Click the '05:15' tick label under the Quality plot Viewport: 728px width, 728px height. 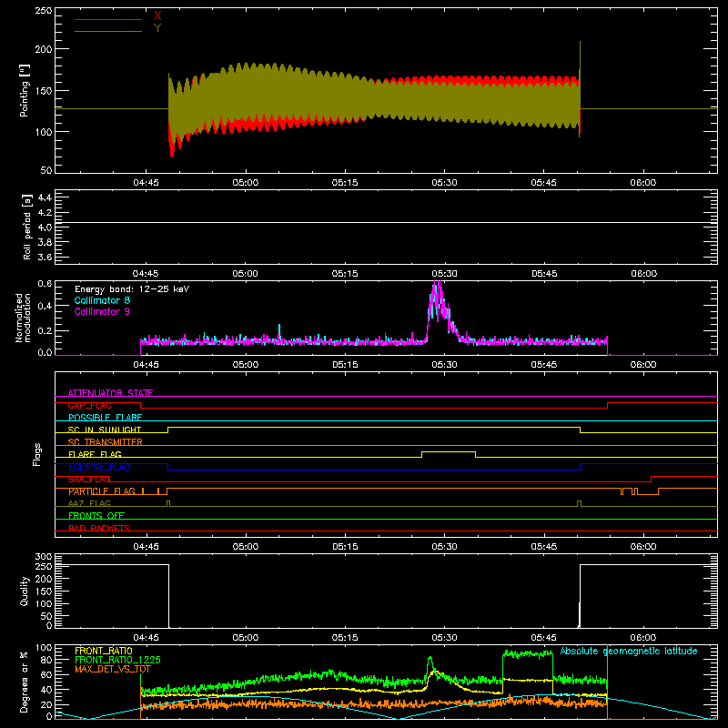pos(345,638)
